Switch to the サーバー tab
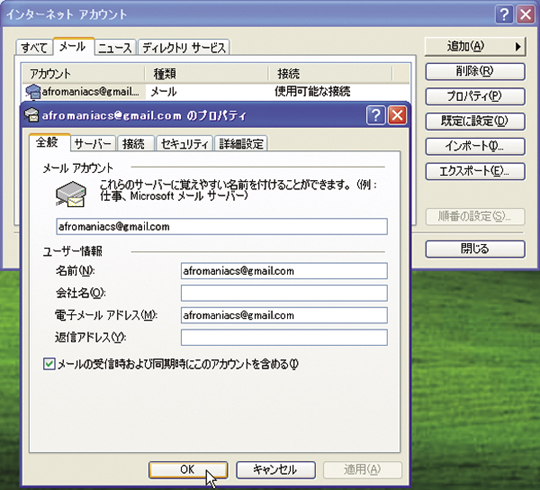Image resolution: width=540 pixels, height=490 pixels. pyautogui.click(x=93, y=144)
